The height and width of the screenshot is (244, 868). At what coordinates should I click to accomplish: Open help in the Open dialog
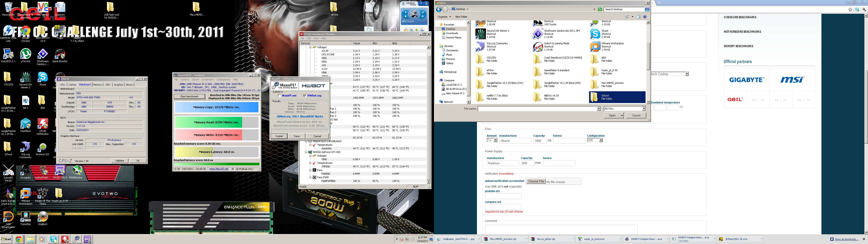tap(645, 17)
